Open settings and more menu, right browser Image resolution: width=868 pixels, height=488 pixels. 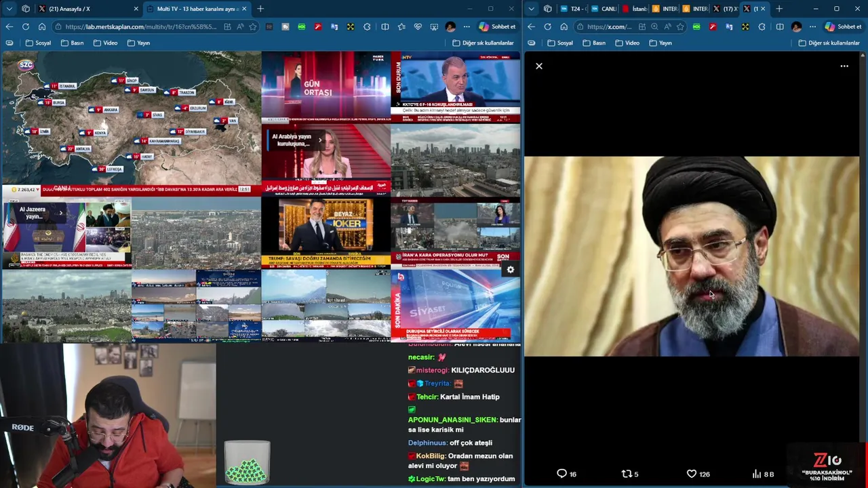pos(812,26)
